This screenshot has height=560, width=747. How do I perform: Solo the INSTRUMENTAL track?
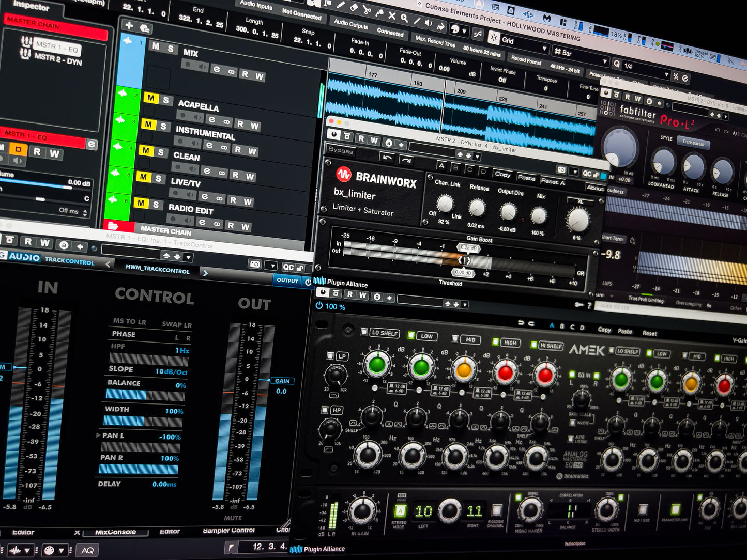[x=163, y=126]
